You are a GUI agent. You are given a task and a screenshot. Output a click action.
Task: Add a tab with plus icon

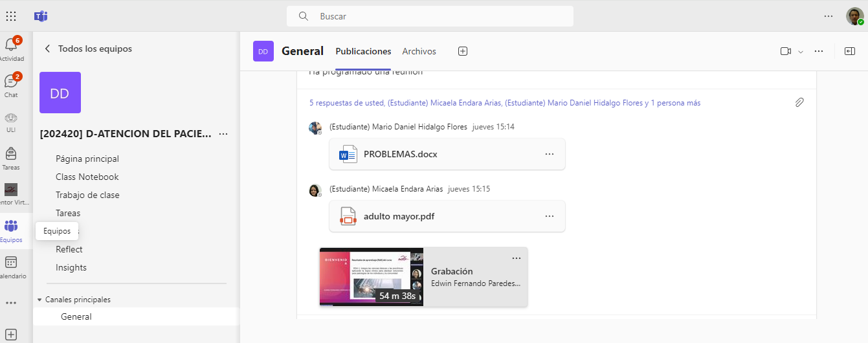pos(463,51)
